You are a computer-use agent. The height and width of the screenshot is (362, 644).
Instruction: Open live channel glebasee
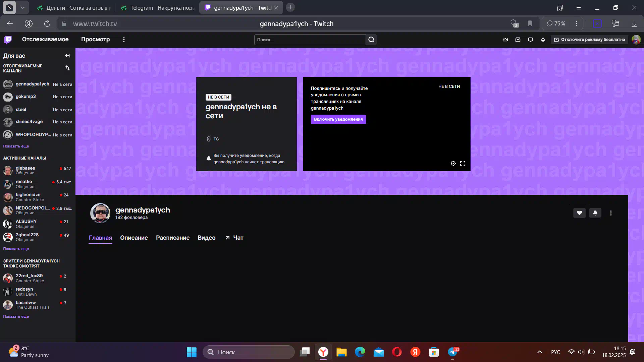coord(38,170)
